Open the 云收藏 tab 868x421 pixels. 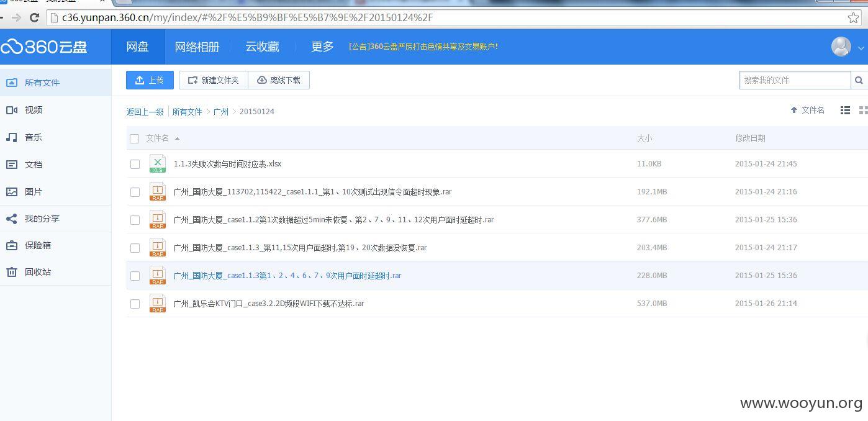tap(262, 47)
